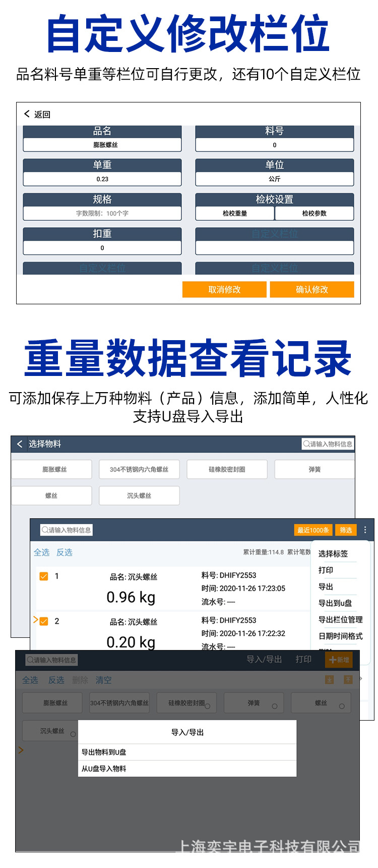The image size is (378, 868).
Task: Click 304不锈钢内六角螺丝 in the bottom material window
Action: coord(119,703)
